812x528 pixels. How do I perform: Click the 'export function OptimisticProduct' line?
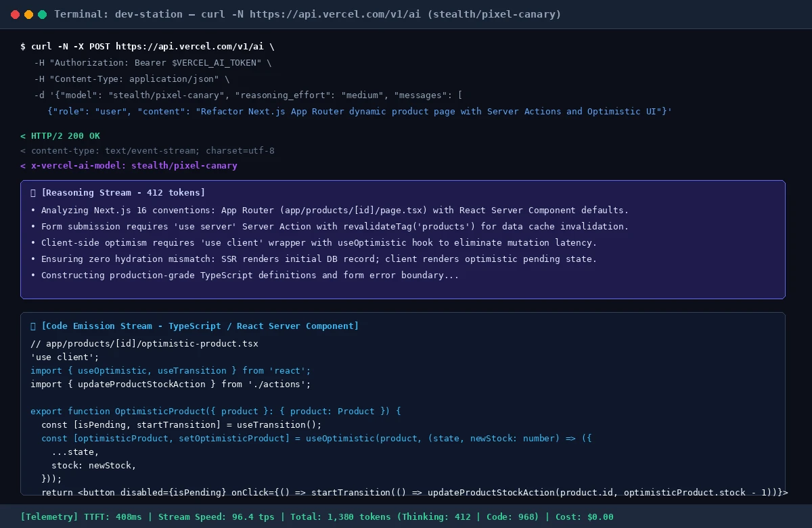point(216,411)
